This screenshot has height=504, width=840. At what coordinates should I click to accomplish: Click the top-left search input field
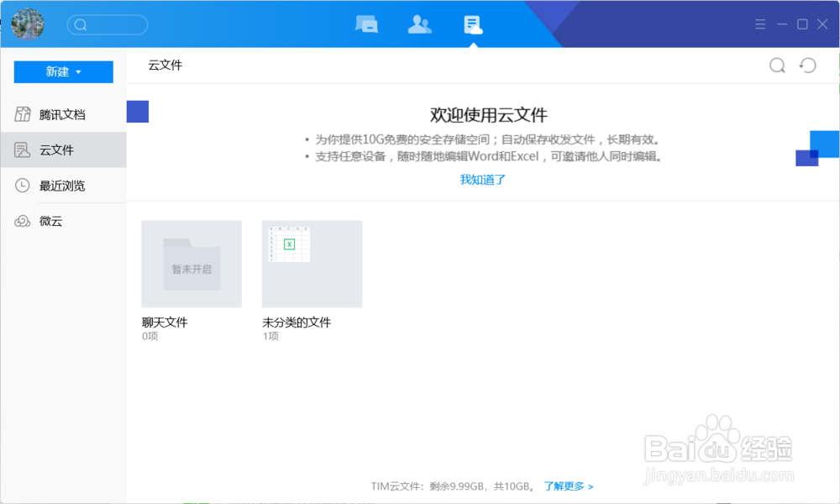click(x=108, y=24)
